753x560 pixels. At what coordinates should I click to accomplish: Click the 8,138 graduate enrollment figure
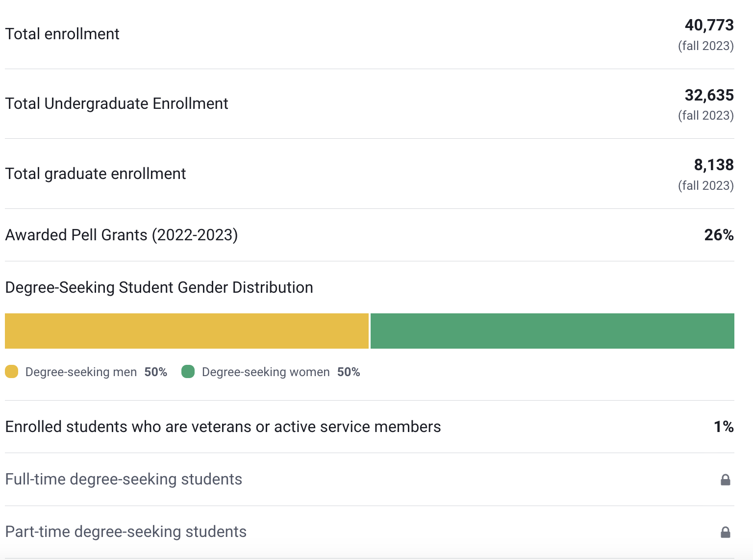tap(713, 165)
